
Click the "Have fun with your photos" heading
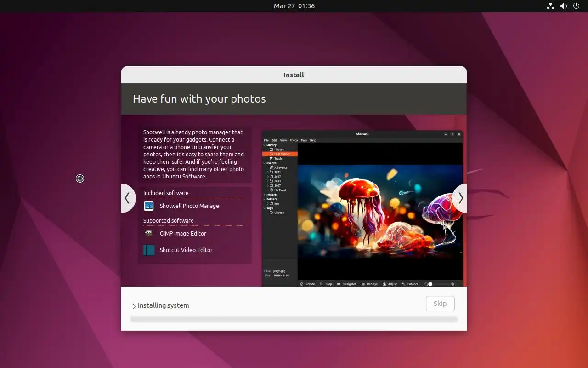(199, 99)
